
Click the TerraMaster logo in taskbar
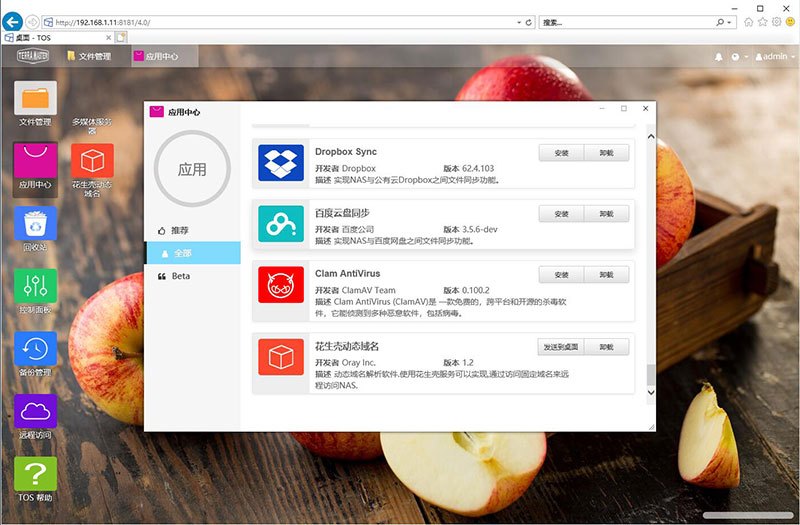click(33, 56)
